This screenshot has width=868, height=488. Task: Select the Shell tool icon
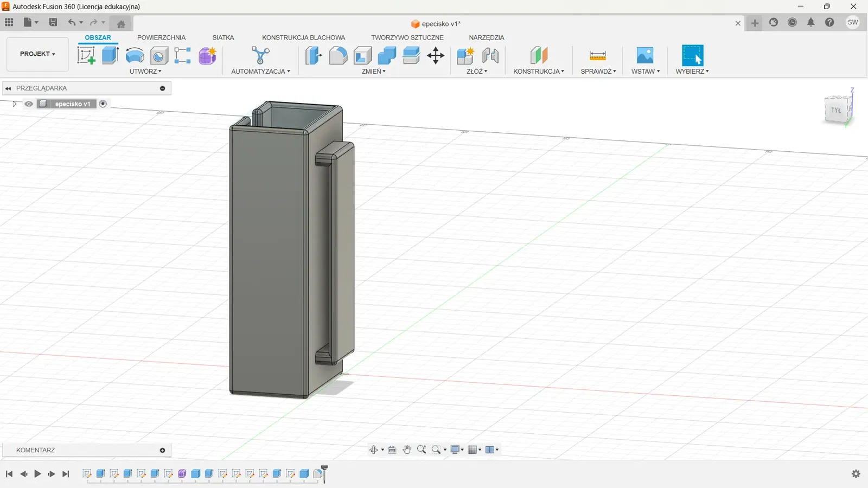[x=362, y=55]
